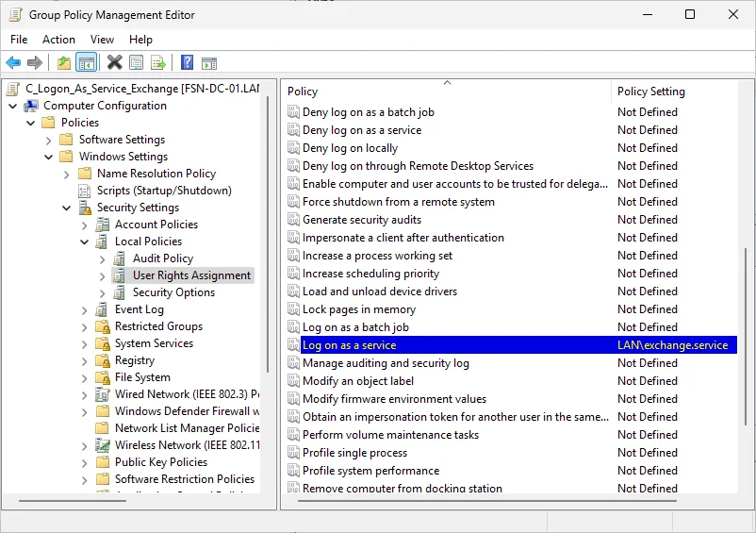The width and height of the screenshot is (756, 533).
Task: Open the View menu
Action: [102, 40]
